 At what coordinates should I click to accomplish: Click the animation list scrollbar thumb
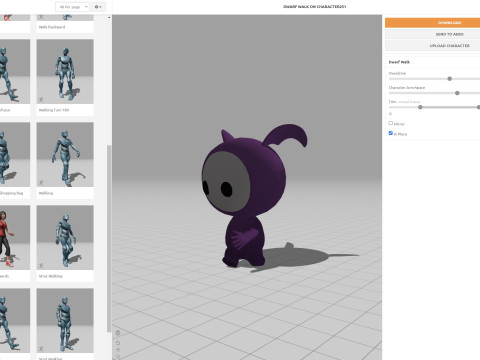[x=109, y=238]
